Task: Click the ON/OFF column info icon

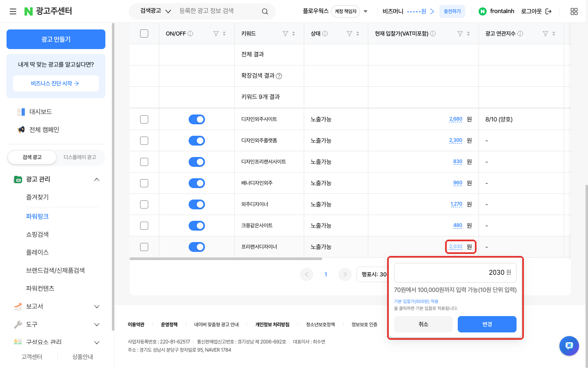Action: tap(190, 34)
